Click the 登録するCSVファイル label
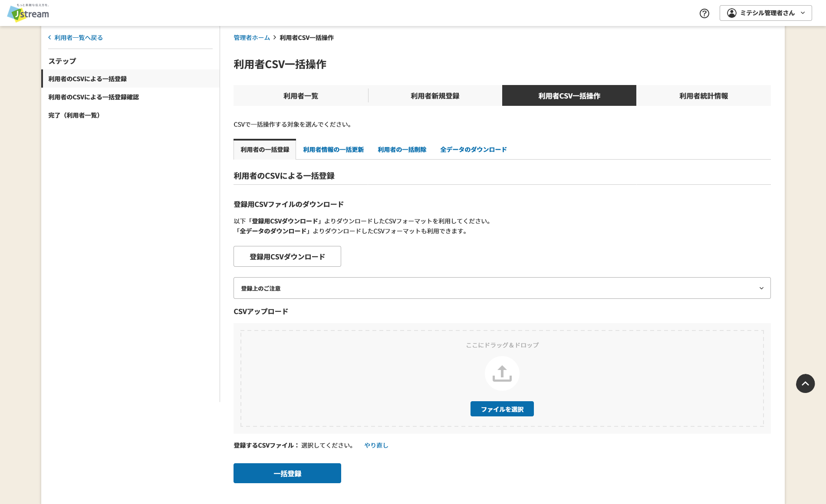Viewport: 826px width, 504px height. pyautogui.click(x=266, y=445)
